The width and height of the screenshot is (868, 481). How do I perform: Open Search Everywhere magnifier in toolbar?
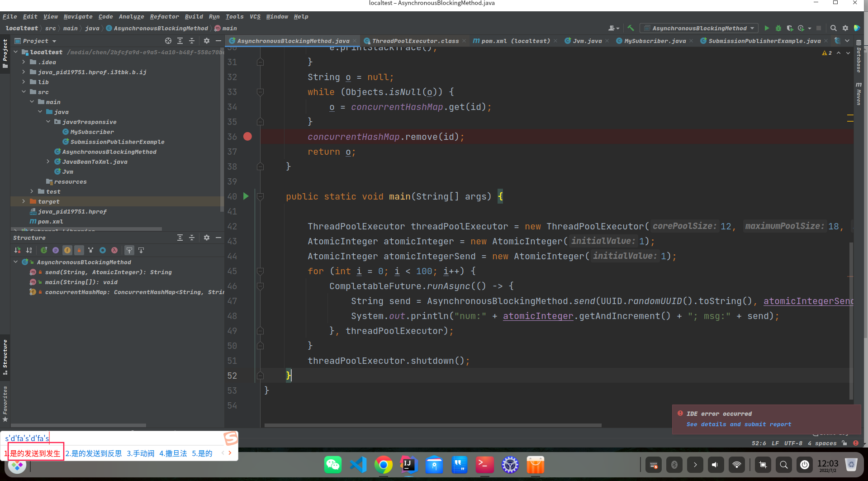click(x=833, y=28)
